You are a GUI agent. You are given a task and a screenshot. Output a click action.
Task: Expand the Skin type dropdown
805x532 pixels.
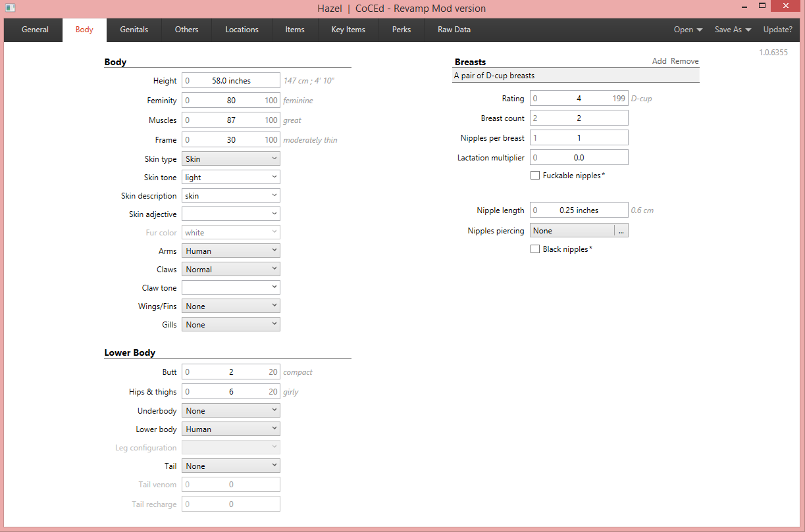click(x=230, y=158)
